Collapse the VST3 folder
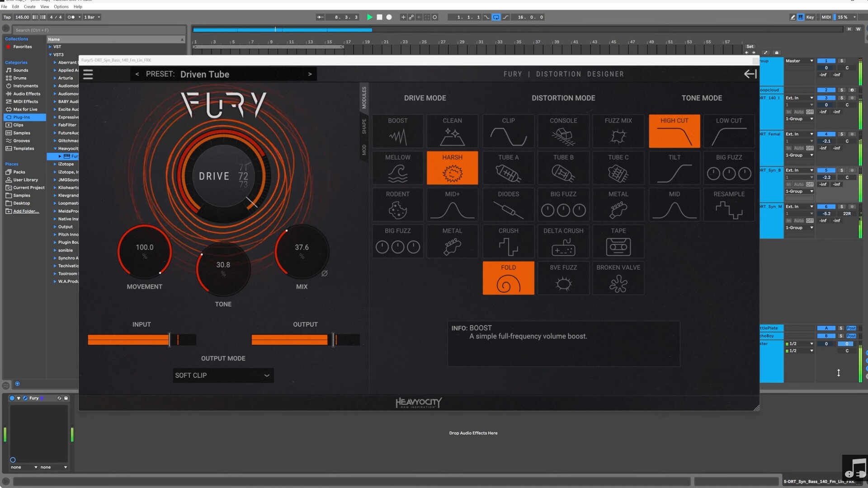The image size is (868, 488). [x=50, y=55]
